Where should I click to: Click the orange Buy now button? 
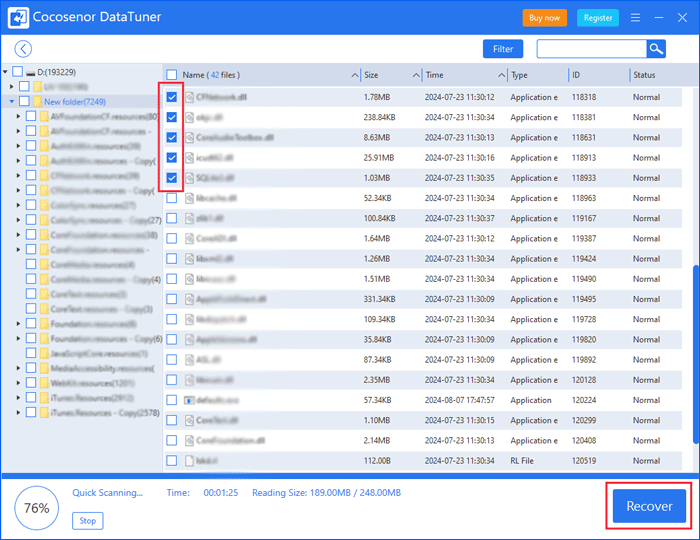(x=544, y=18)
